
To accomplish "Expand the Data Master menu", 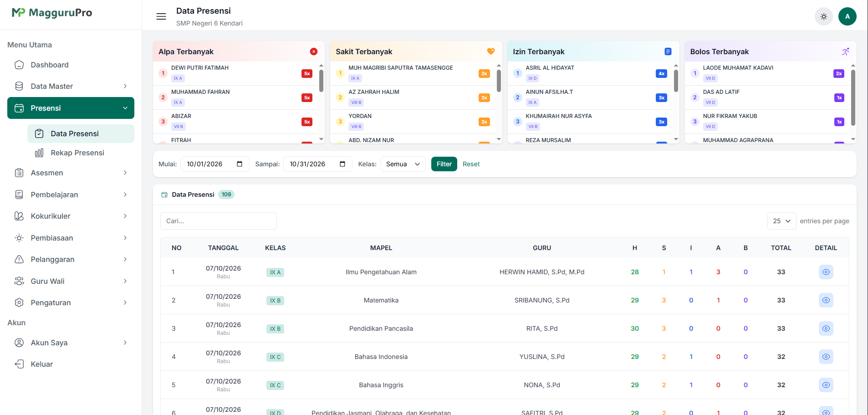I will (71, 86).
